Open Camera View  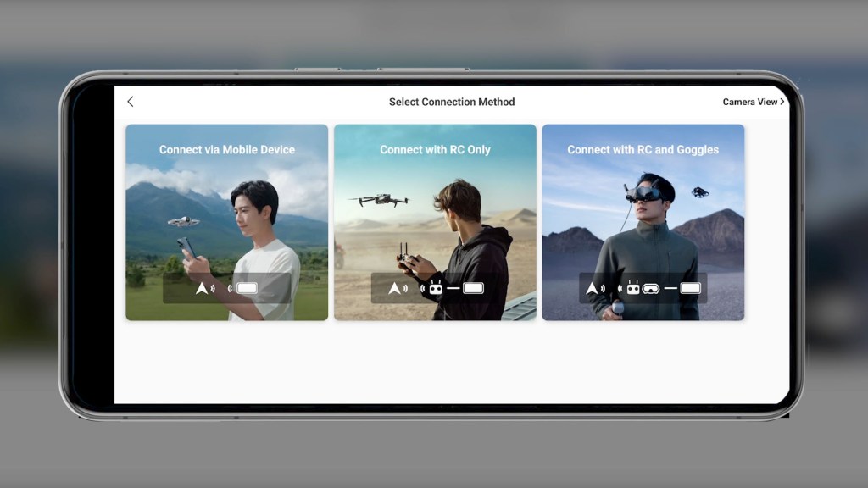pos(751,102)
